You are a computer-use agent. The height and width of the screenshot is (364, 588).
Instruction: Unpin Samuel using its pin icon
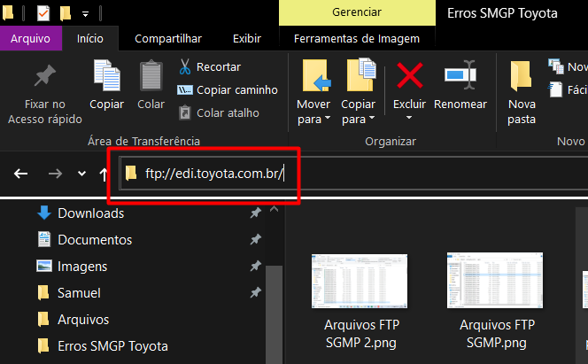coord(255,292)
